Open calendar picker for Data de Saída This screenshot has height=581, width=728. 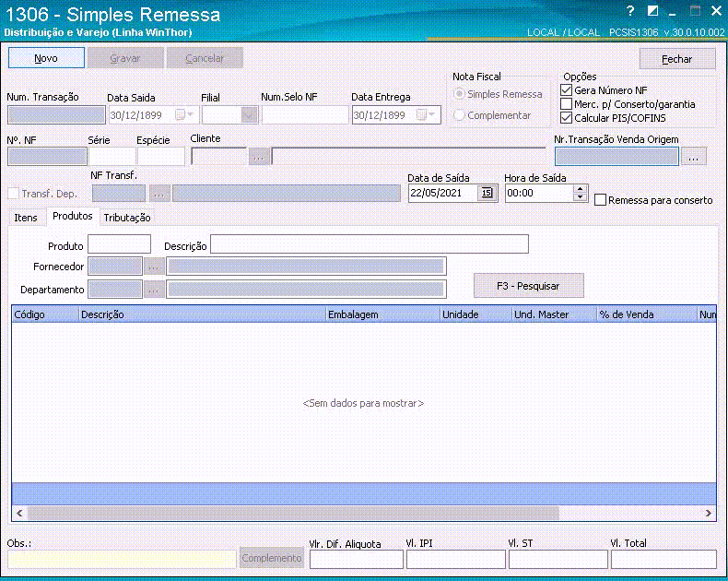(487, 193)
